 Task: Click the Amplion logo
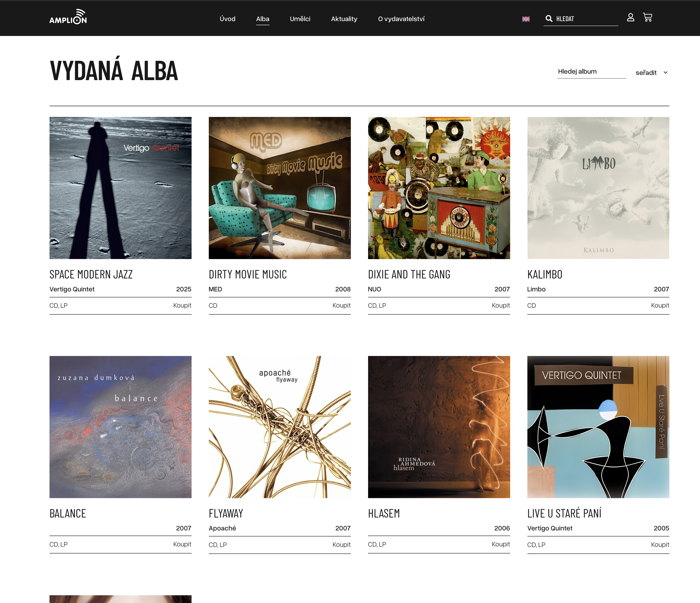pyautogui.click(x=68, y=17)
